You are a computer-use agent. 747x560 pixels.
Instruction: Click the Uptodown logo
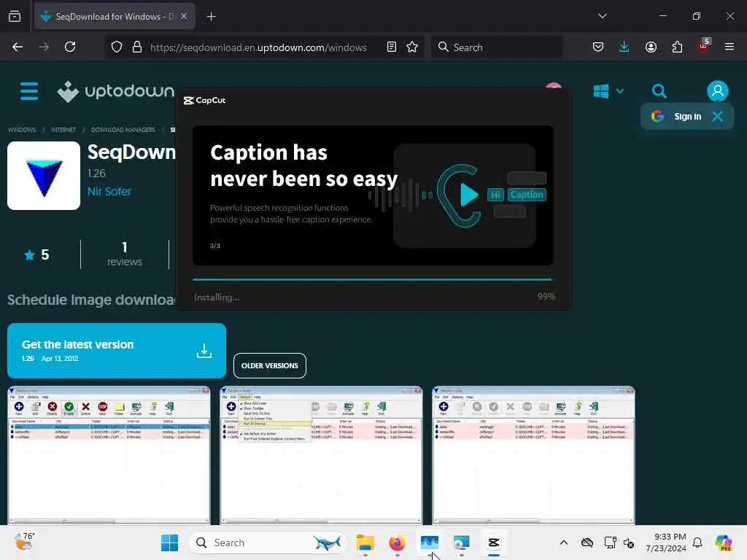pos(116,91)
